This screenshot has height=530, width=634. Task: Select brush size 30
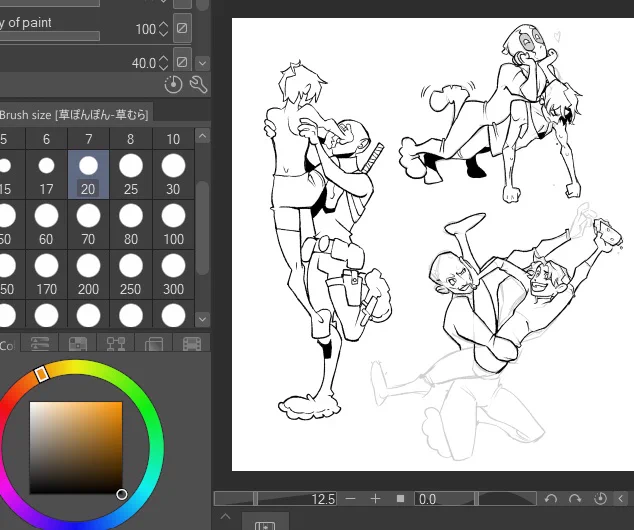pyautogui.click(x=173, y=175)
